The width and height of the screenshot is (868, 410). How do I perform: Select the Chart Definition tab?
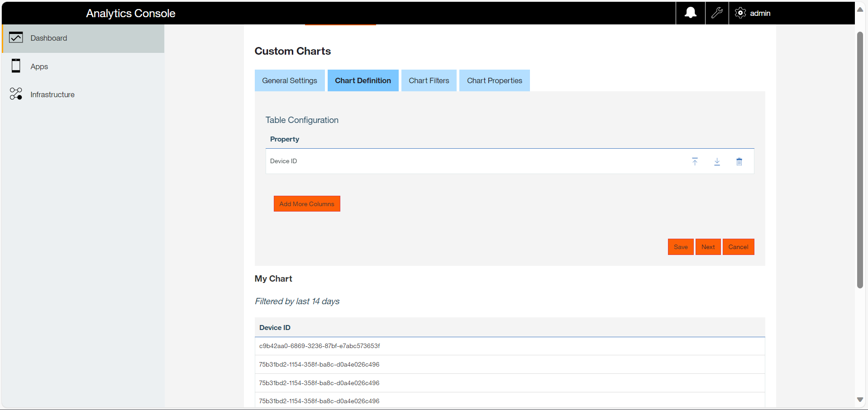click(x=363, y=80)
